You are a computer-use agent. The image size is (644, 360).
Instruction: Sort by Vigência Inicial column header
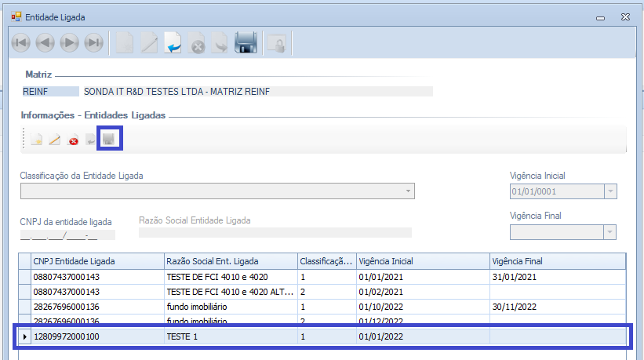click(x=422, y=261)
